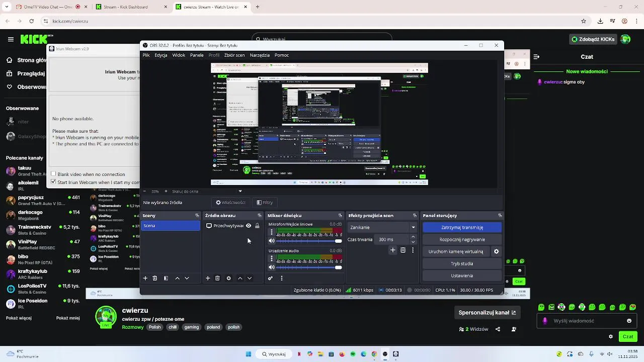Remove scene transition with trash icon
Viewport: 644px width, 362px height.
[403, 250]
